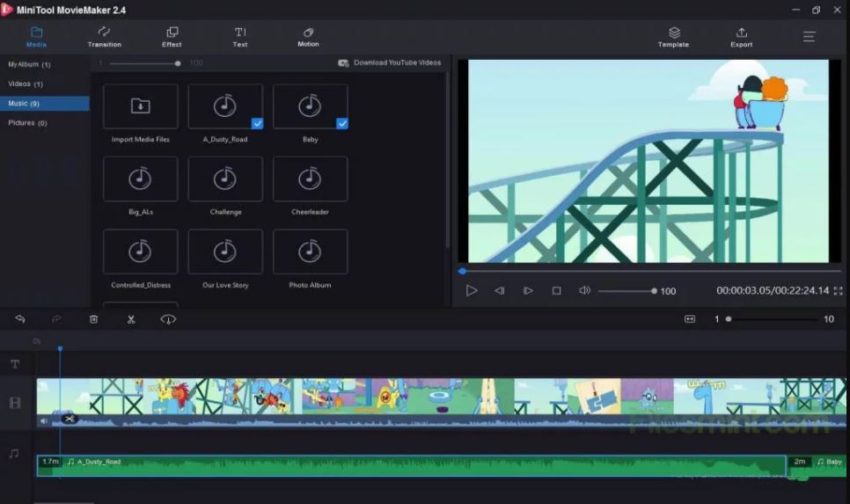Open the Effect panel icon
Image resolution: width=850 pixels, height=504 pixels.
[172, 32]
